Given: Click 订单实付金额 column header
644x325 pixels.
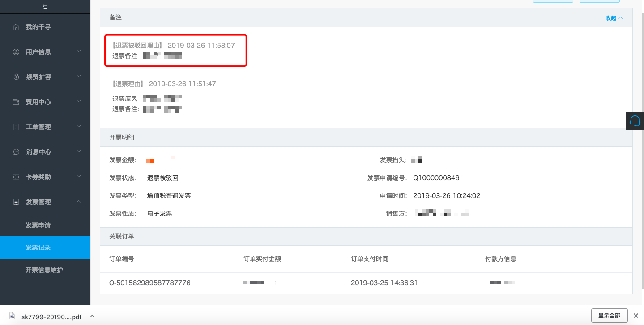Looking at the screenshot, I should tap(262, 259).
